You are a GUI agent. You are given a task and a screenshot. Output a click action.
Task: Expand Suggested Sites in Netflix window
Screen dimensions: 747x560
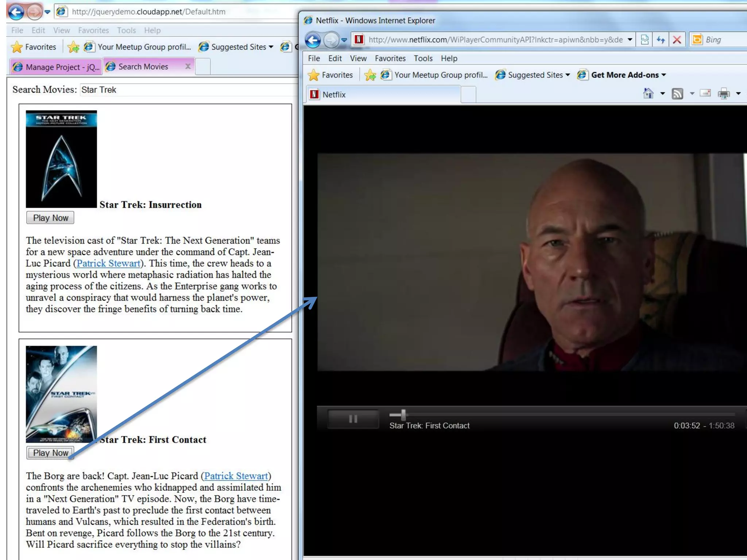click(x=535, y=75)
